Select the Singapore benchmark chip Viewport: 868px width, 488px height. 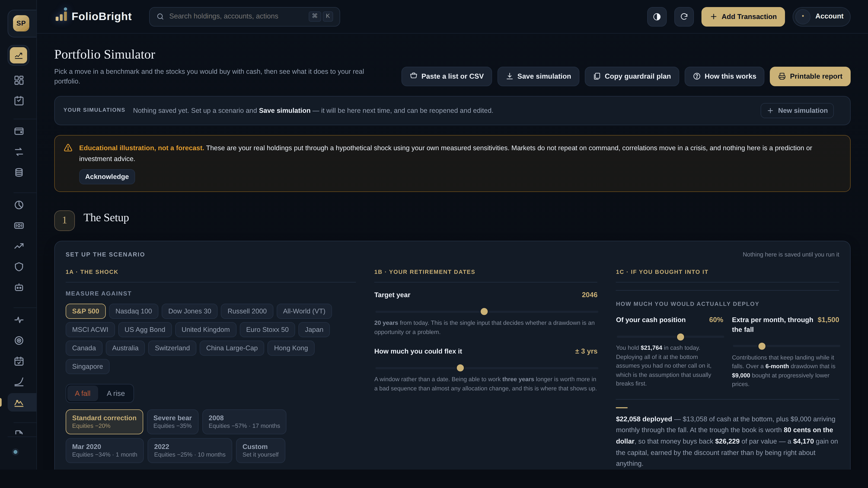point(87,367)
